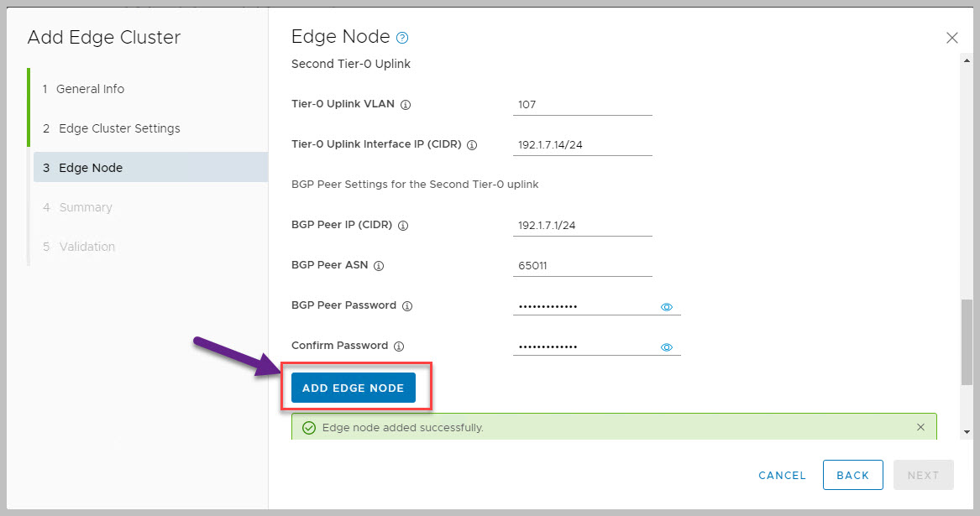The height and width of the screenshot is (516, 980).
Task: Close the Add Edge Cluster dialog
Action: point(951,38)
